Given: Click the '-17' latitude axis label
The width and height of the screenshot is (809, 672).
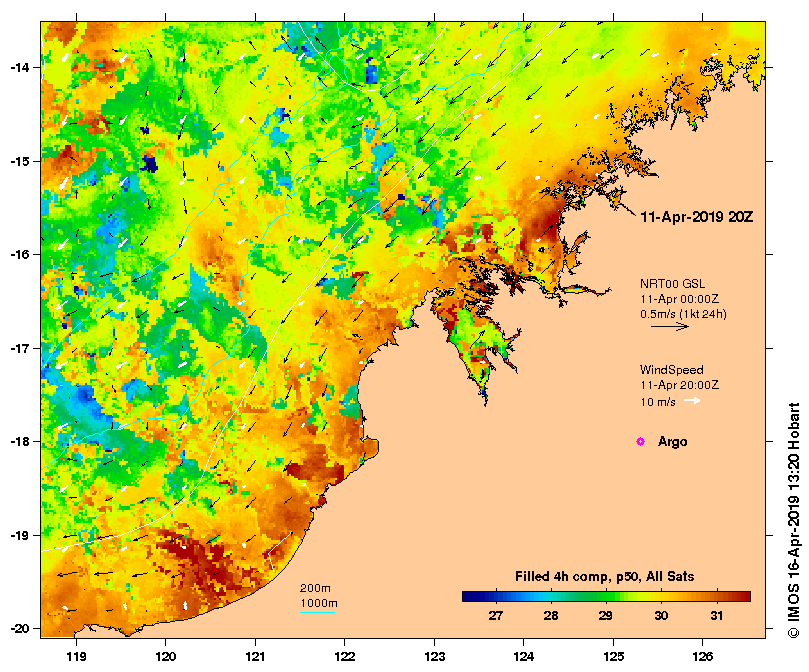Looking at the screenshot, I should pos(19,348).
